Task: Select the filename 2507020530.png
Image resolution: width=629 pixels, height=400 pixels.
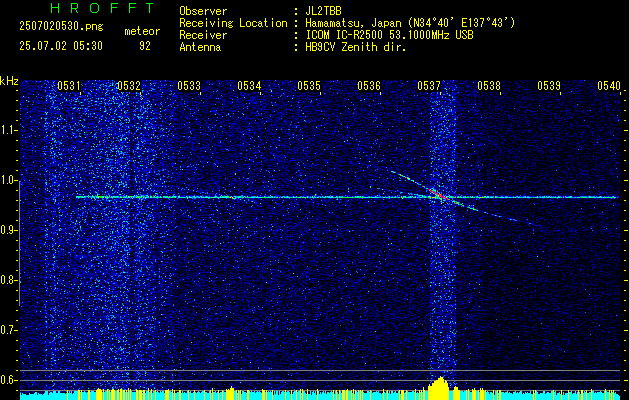Action: coord(61,27)
